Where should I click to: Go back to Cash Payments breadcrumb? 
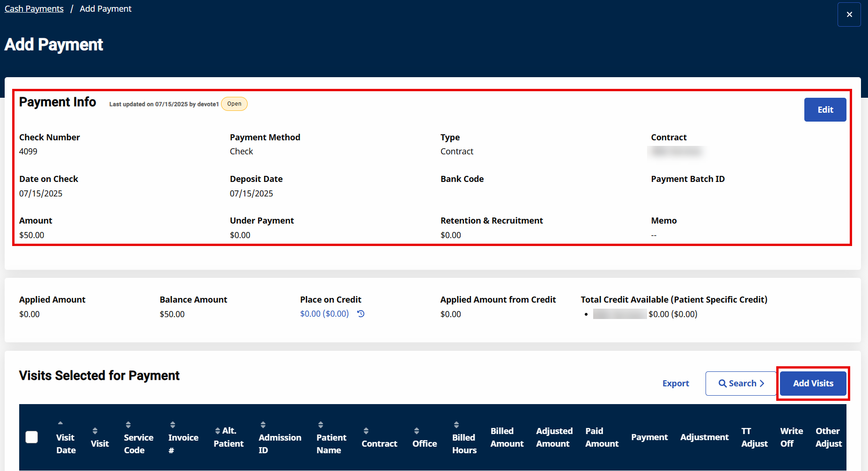(x=34, y=9)
